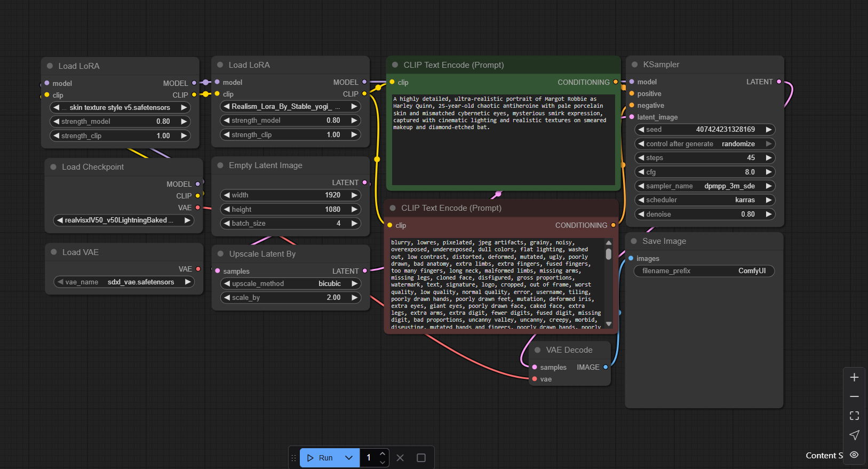The height and width of the screenshot is (469, 868).
Task: Collapse the Empty Latent Image node dot
Action: (220, 165)
